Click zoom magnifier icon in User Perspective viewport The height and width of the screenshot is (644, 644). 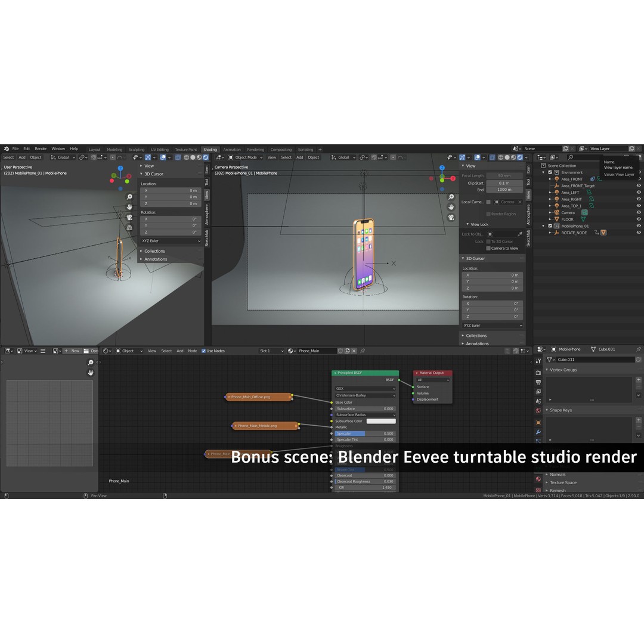pyautogui.click(x=129, y=197)
